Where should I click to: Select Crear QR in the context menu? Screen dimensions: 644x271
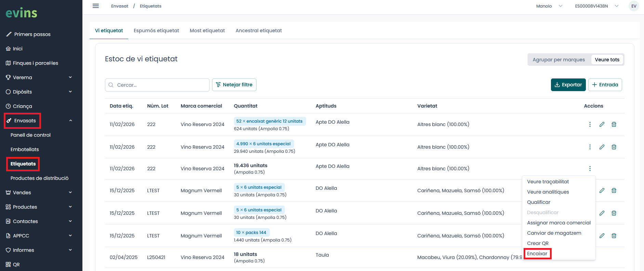[538, 243]
